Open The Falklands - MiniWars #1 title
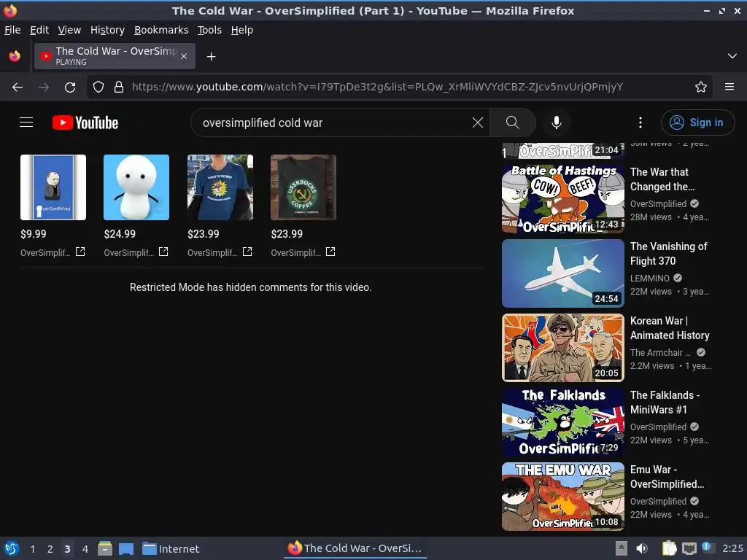Viewport: 747px width, 560px height. pyautogui.click(x=665, y=402)
